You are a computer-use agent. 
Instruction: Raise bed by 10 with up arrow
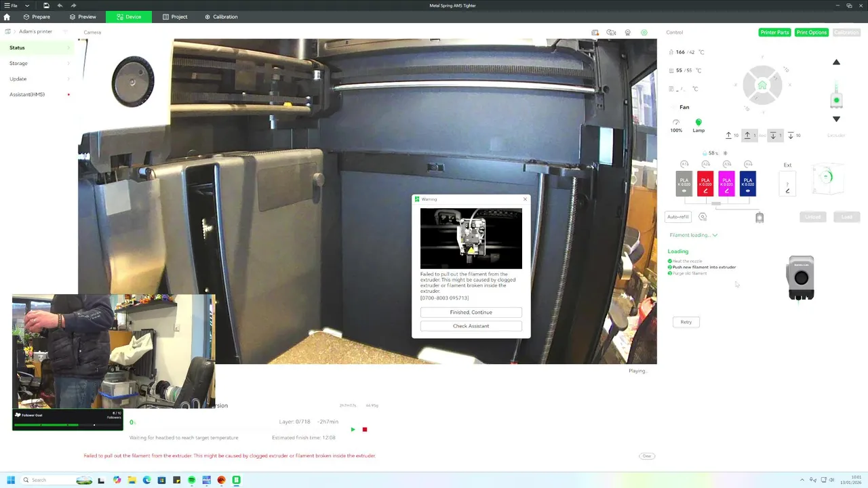(731, 136)
